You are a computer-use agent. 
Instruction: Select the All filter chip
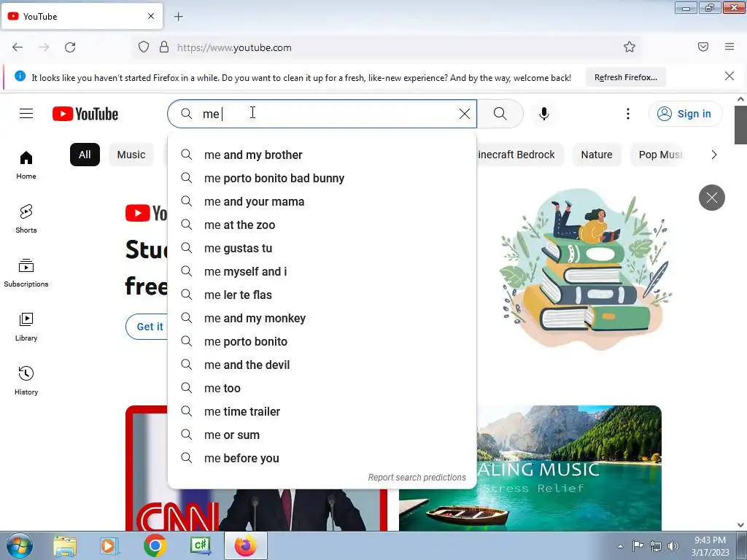pyautogui.click(x=85, y=155)
